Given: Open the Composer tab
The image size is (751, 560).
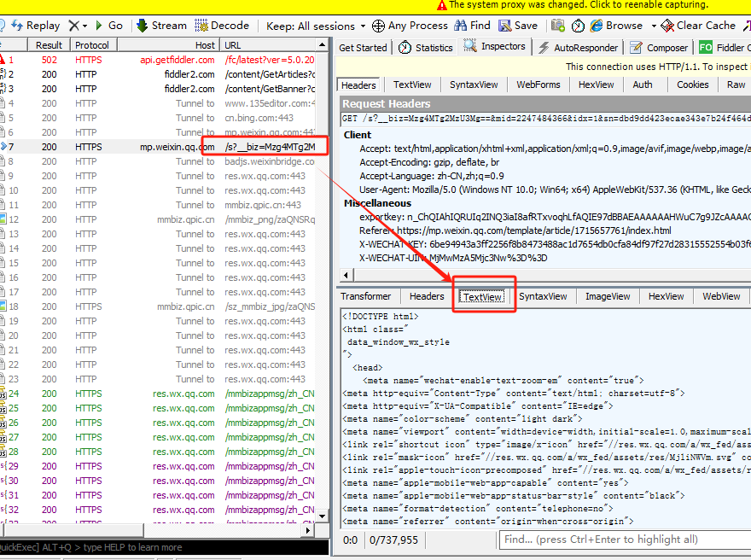Looking at the screenshot, I should tap(659, 48).
